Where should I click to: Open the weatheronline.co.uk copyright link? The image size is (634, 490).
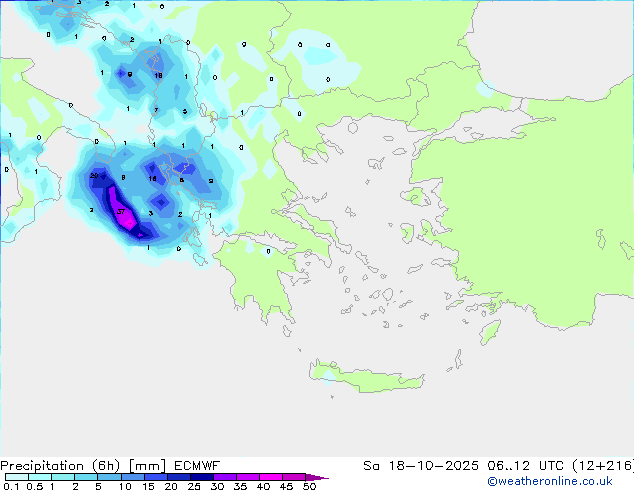point(550,481)
